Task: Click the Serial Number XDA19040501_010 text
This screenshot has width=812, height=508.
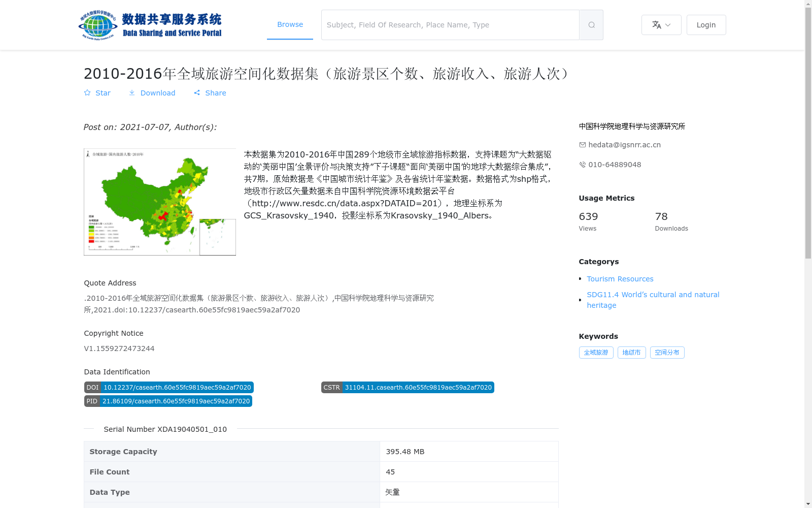Action: coord(165,429)
